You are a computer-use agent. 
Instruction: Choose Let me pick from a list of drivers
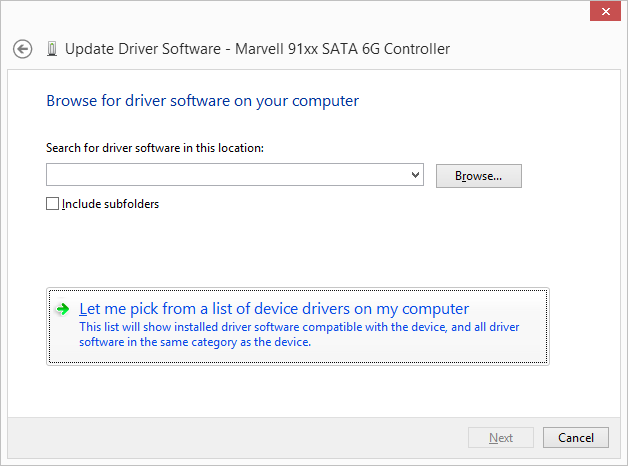point(274,309)
